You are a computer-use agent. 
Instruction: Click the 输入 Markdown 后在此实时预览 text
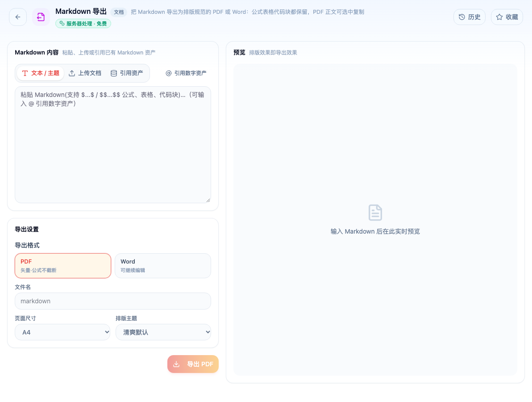coord(375,231)
